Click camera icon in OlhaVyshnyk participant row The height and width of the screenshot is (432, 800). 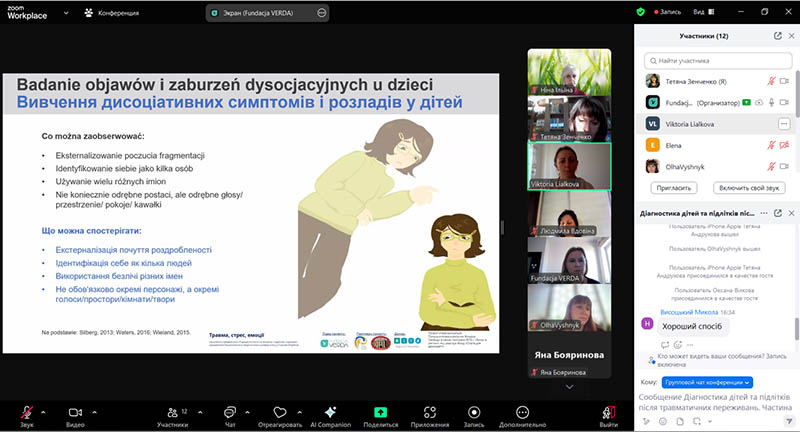coord(784,166)
